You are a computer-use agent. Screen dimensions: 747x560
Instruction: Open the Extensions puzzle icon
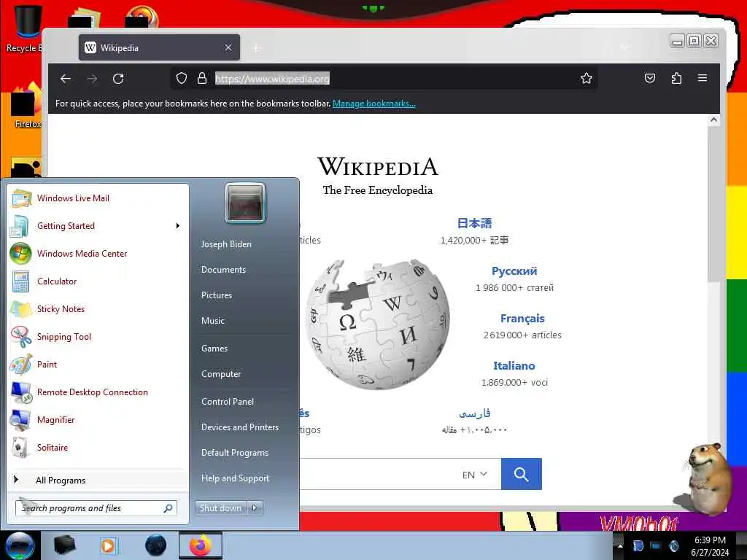pyautogui.click(x=676, y=78)
